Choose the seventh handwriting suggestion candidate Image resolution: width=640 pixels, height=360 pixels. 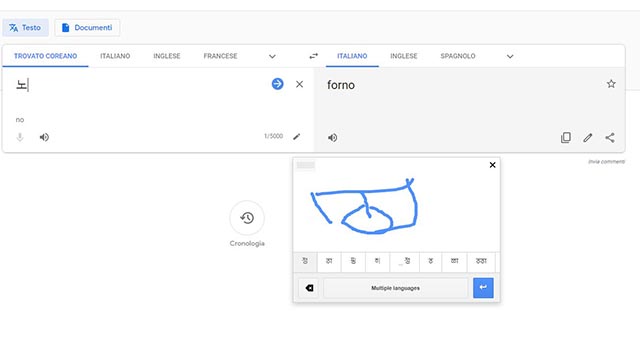pos(454,261)
